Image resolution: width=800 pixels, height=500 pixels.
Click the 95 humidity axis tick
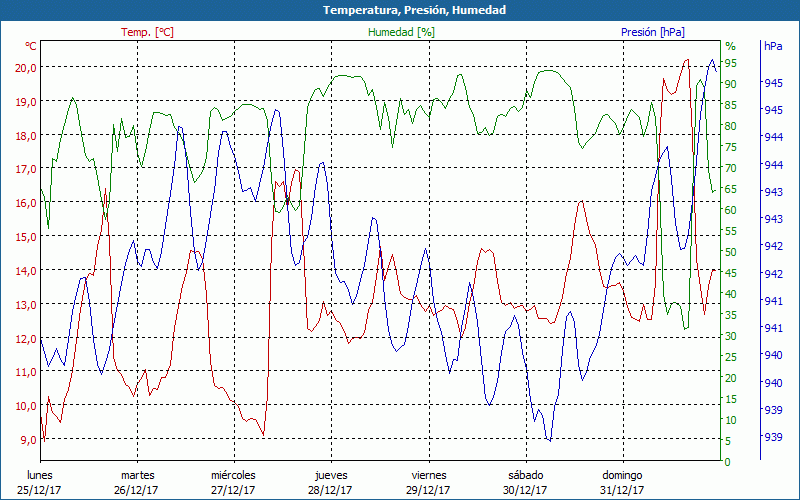(731, 63)
